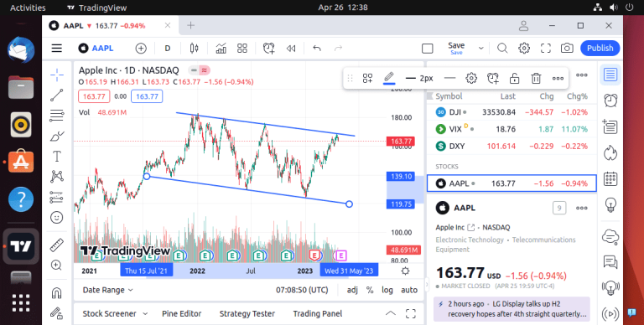
Task: Select the Fibonacci retracement tool
Action: click(x=57, y=116)
